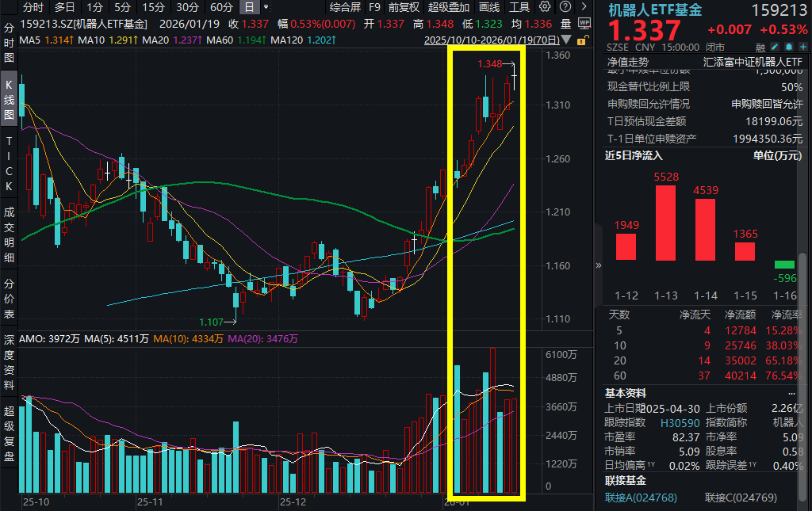
Task: Click the plus icon to add to watchlist
Action: (802, 46)
